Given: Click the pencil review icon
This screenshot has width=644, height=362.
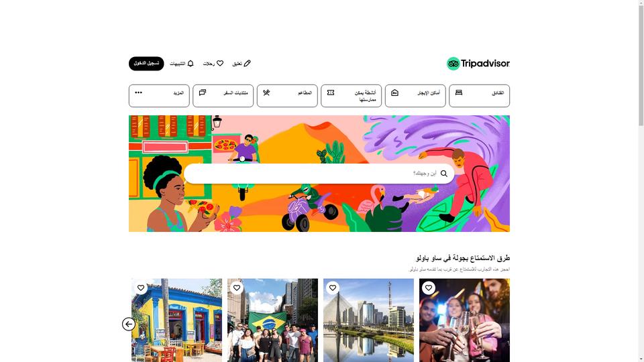Looking at the screenshot, I should pos(248,63).
